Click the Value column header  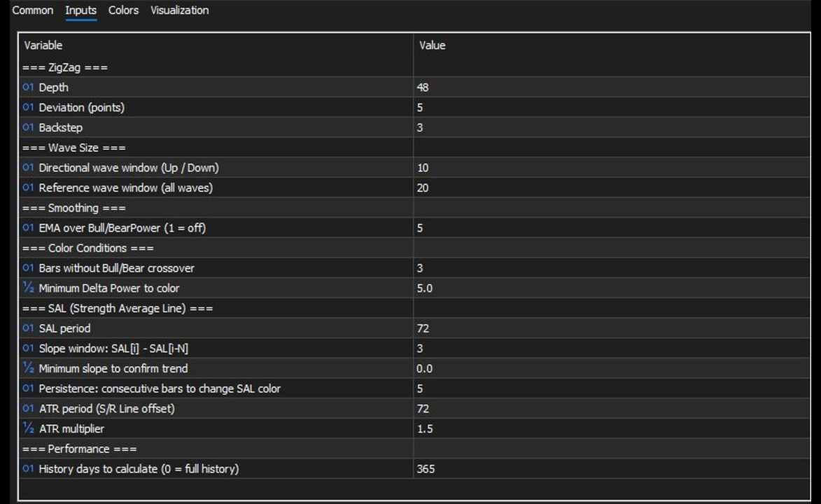pyautogui.click(x=432, y=45)
